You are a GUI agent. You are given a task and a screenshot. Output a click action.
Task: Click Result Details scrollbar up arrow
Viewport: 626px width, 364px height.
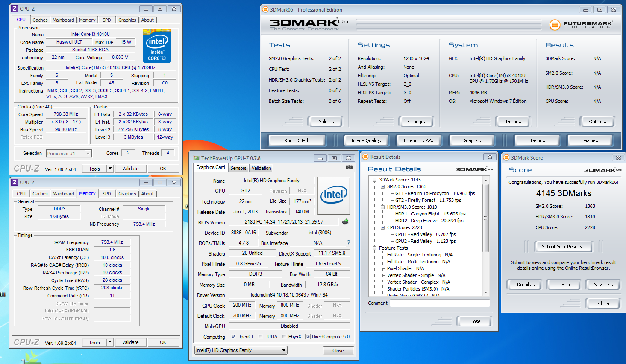[x=485, y=181]
